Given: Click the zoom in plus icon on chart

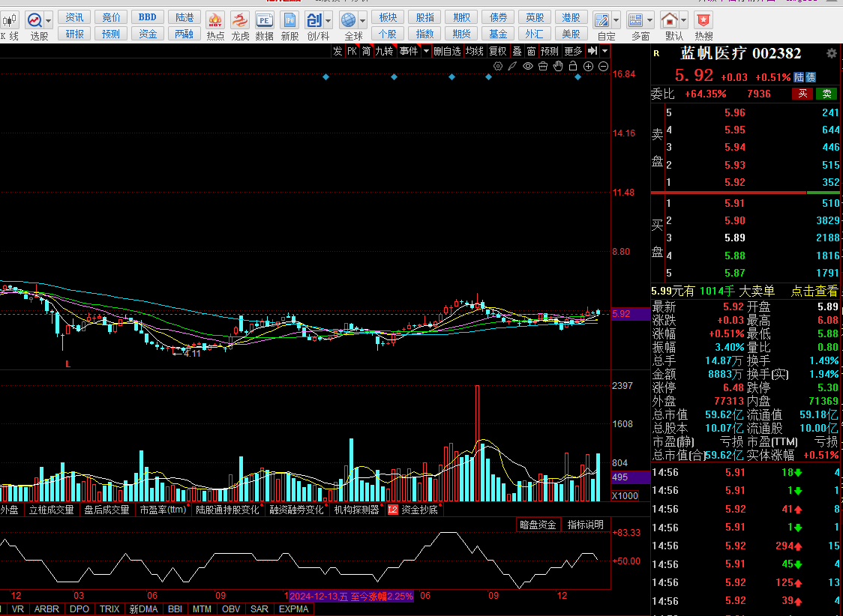Looking at the screenshot, I should coord(589,67).
